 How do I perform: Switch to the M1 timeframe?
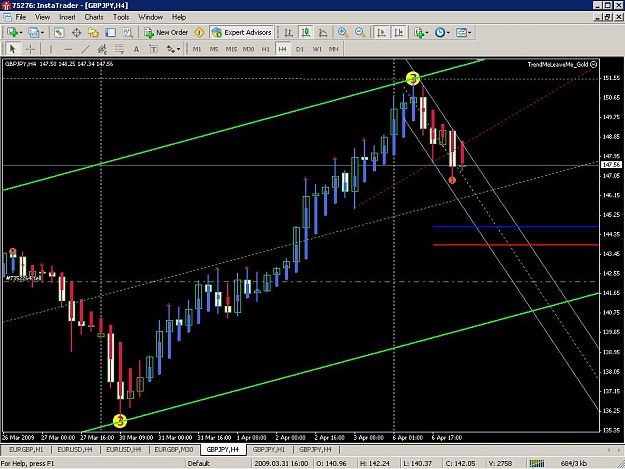click(197, 49)
